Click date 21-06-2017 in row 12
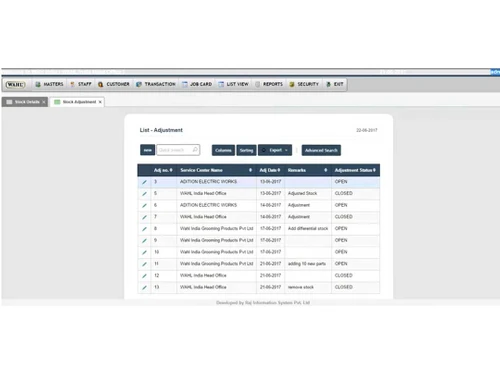Screen dimensions: 500x375 point(270,275)
